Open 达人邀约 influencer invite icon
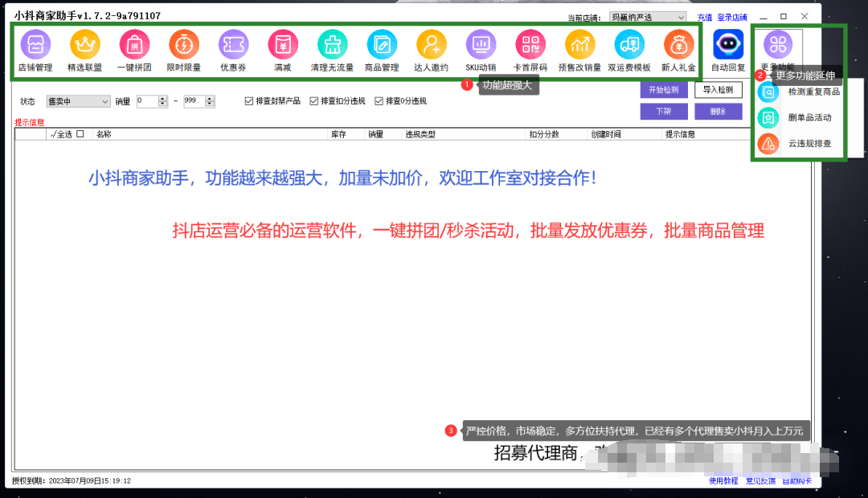 (432, 45)
